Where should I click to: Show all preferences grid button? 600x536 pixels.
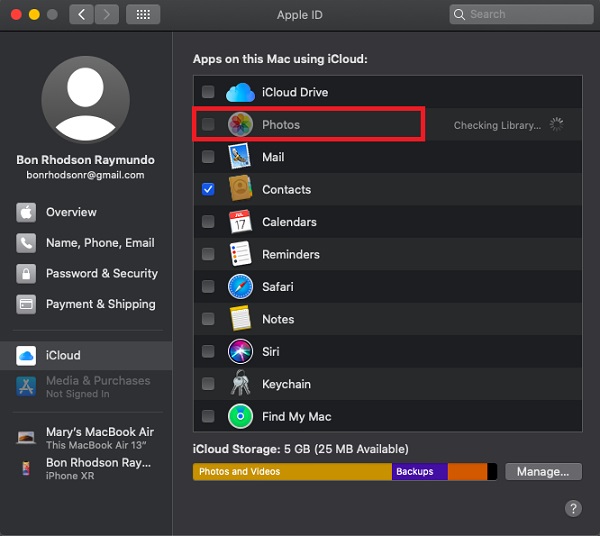(143, 15)
